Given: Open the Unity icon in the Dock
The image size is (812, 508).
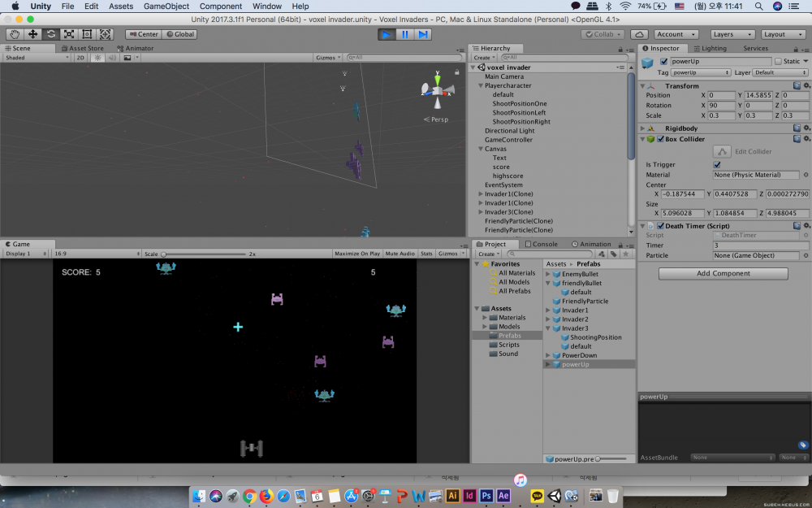Looking at the screenshot, I should (x=554, y=496).
